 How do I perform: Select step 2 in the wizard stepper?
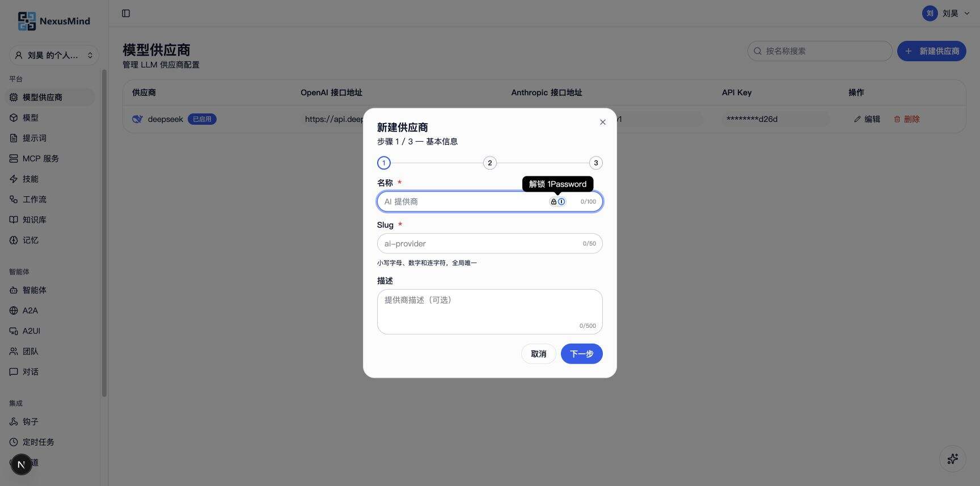tap(490, 163)
